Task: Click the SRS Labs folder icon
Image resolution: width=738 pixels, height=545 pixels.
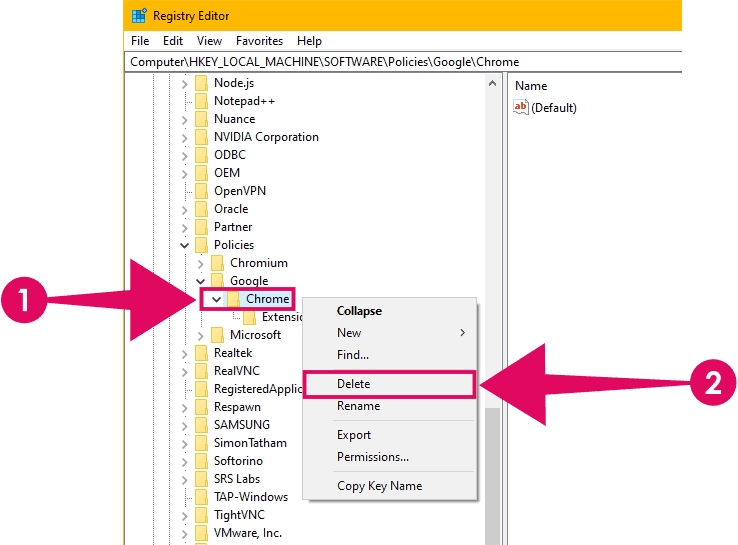Action: 201,479
